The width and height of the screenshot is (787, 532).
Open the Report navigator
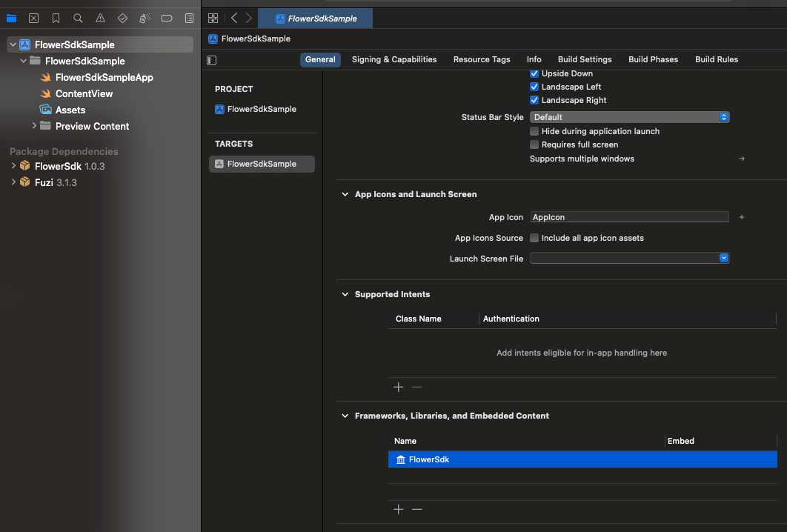(189, 18)
